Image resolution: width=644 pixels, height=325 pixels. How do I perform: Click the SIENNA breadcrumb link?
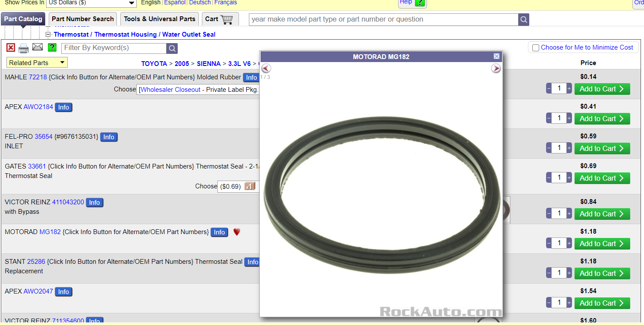pos(209,64)
